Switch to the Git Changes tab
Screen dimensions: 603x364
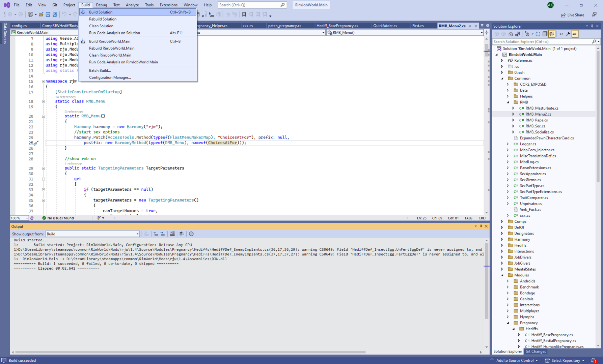coord(536,352)
